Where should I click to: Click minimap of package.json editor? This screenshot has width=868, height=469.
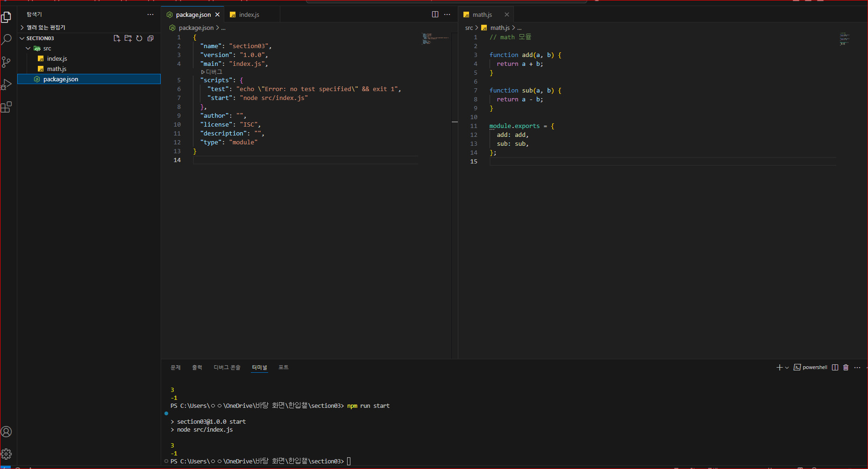[x=434, y=39]
